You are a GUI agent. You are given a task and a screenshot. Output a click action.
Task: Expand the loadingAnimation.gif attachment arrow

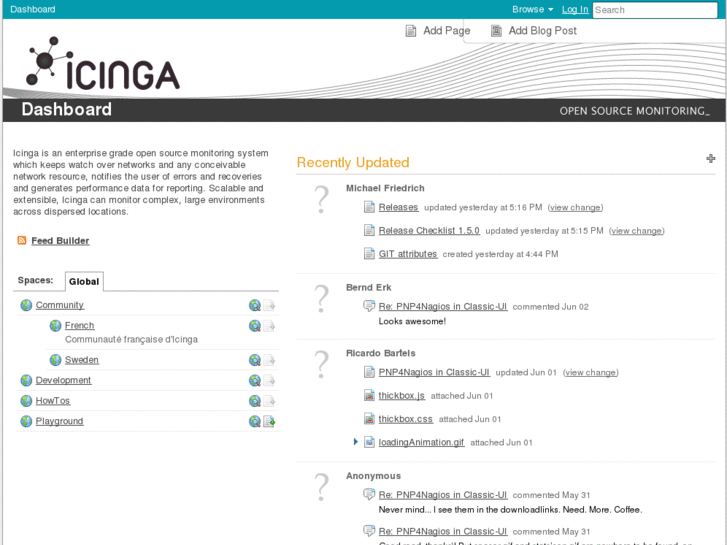coord(356,442)
